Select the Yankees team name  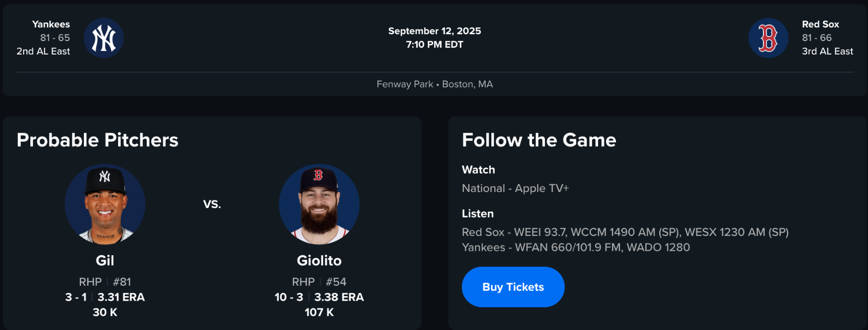coord(51,24)
